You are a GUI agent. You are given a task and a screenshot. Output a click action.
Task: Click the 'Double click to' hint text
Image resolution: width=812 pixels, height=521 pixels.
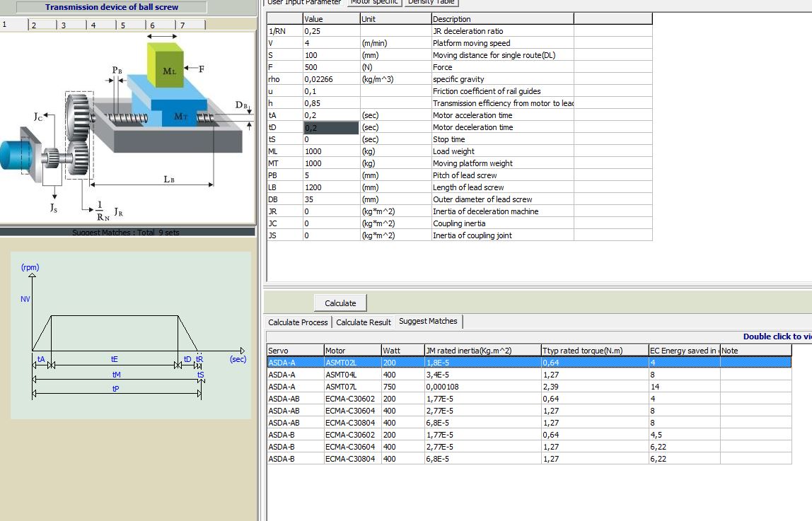coord(777,336)
